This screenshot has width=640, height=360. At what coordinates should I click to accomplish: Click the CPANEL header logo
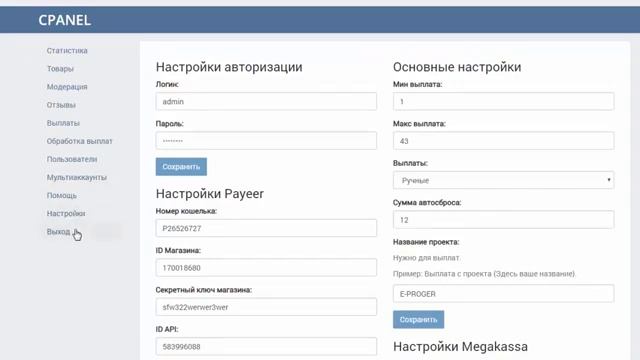[64, 20]
